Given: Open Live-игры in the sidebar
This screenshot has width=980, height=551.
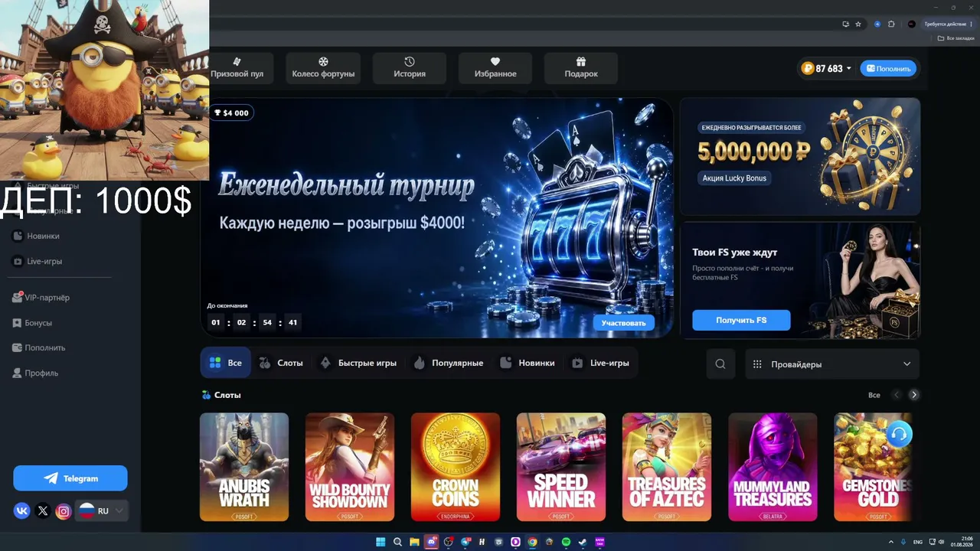Looking at the screenshot, I should (x=38, y=261).
